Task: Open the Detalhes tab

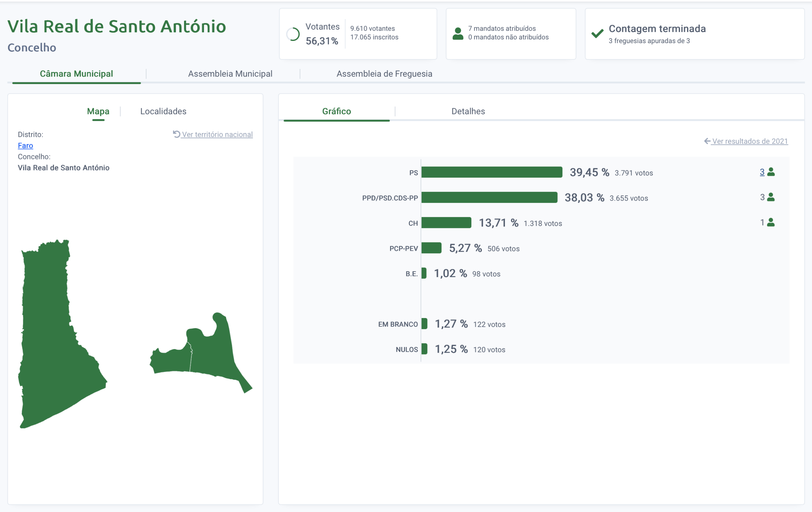Action: (468, 111)
